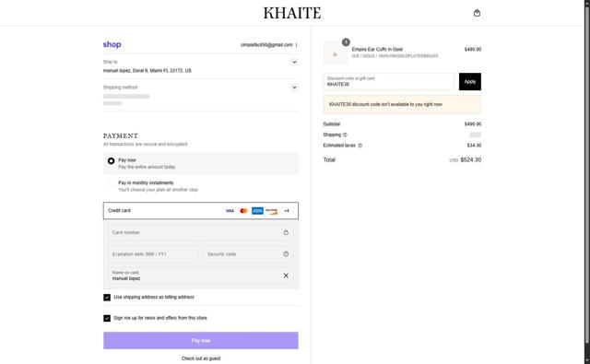Open security code help icon
590x364 pixels.
tap(286, 254)
